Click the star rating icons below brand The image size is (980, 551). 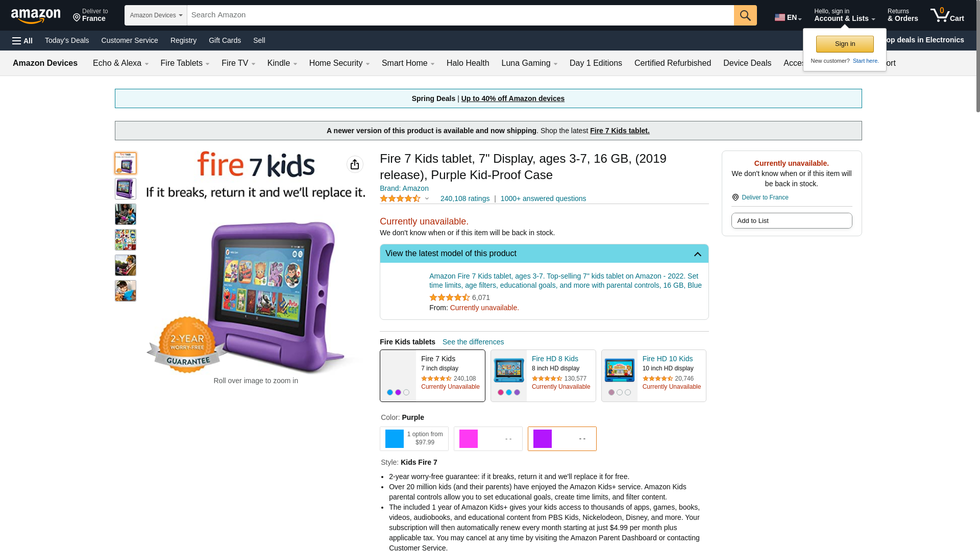400,198
